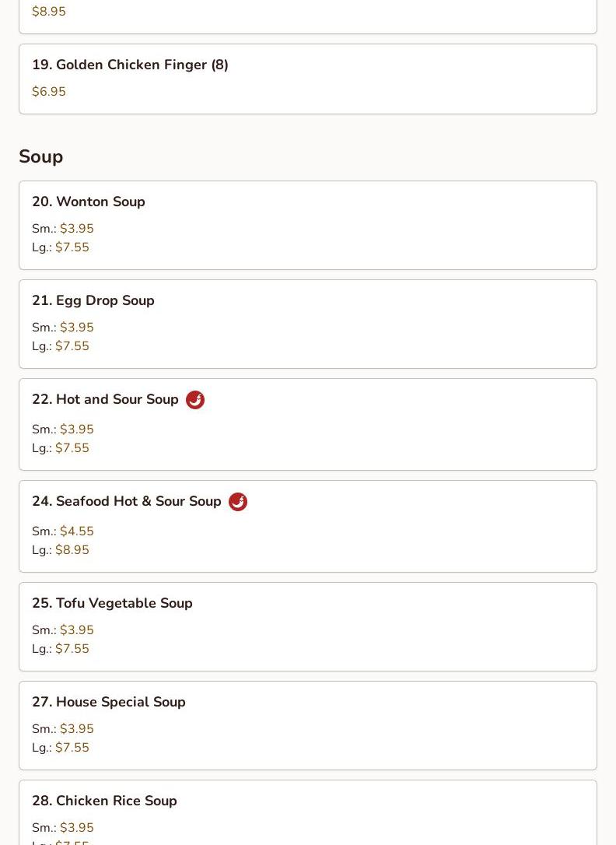This screenshot has height=845, width=616.
Task: Choose 22. Hot and Sour Soup title
Action: (105, 399)
